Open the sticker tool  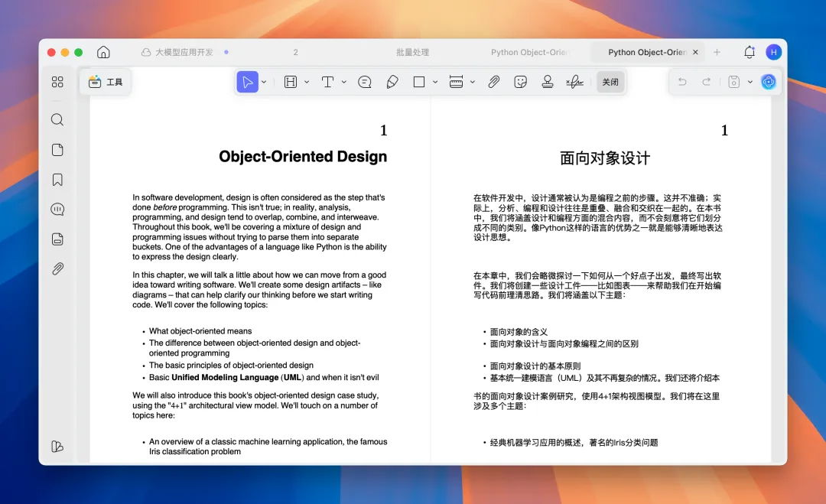pyautogui.click(x=521, y=82)
